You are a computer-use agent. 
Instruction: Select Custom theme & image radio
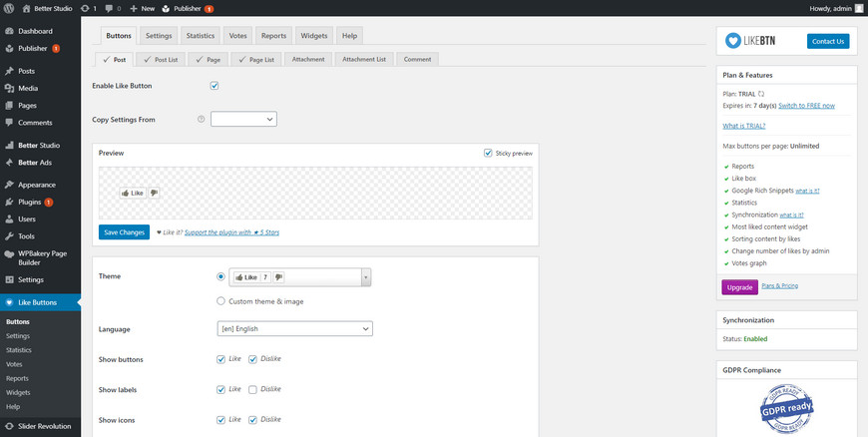[x=220, y=301]
